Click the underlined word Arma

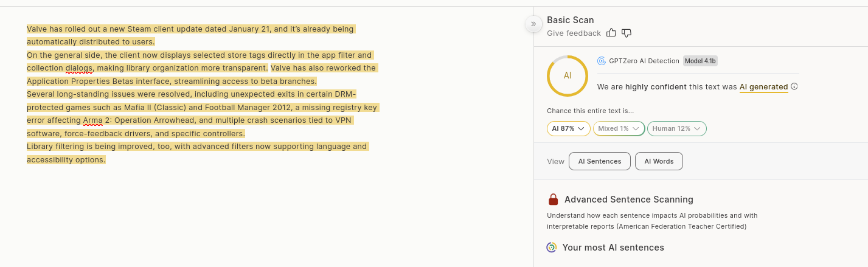[x=92, y=120]
